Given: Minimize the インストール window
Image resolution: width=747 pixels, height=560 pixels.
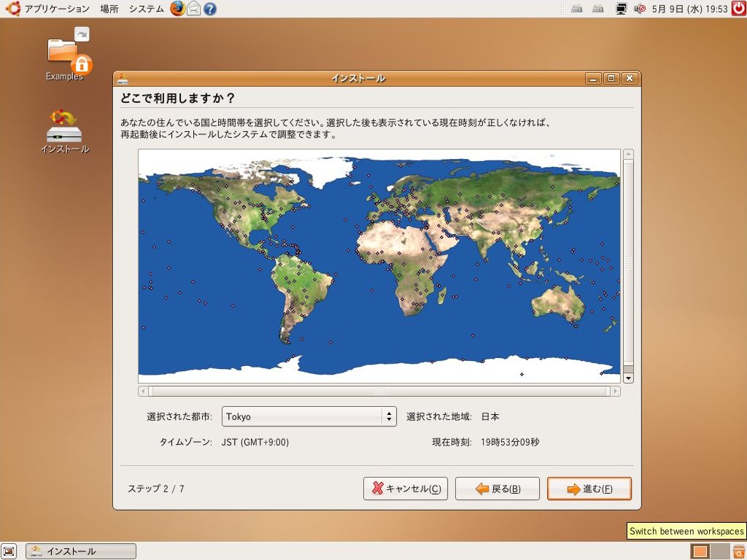Looking at the screenshot, I should click(x=593, y=79).
